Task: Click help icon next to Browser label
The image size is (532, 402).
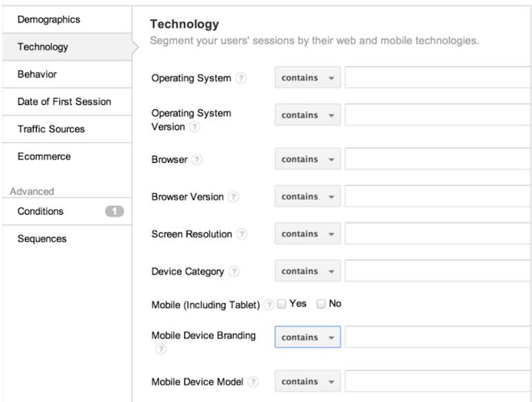Action: click(x=197, y=160)
